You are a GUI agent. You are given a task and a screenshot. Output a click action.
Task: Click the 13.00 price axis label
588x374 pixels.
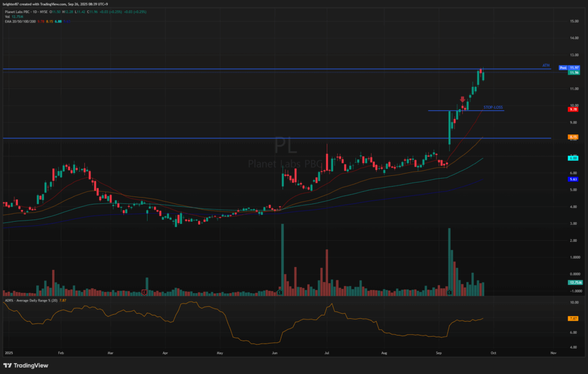[x=574, y=55]
